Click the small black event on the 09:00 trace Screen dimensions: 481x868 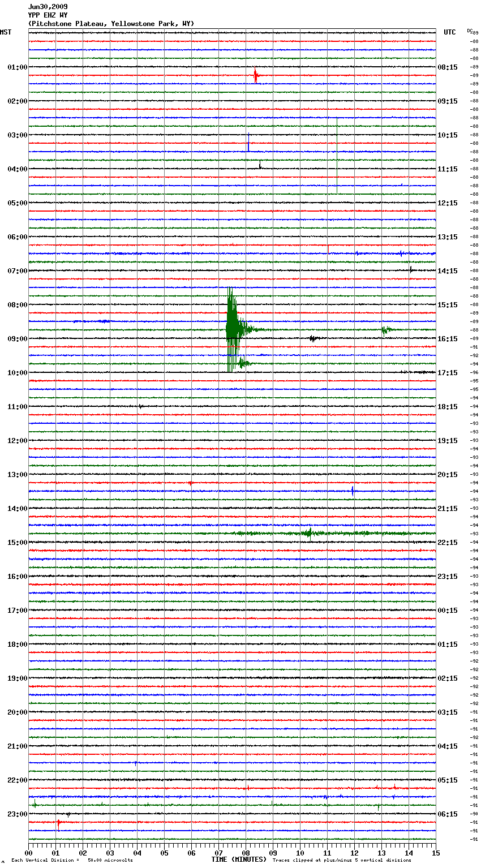coord(313,338)
